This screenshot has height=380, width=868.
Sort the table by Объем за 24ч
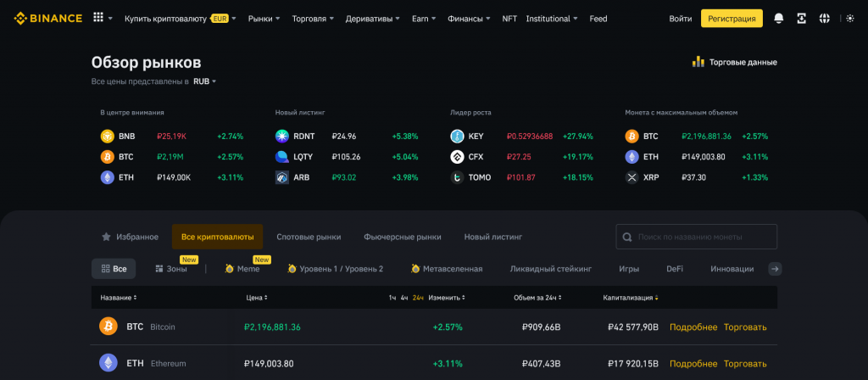[x=537, y=298]
